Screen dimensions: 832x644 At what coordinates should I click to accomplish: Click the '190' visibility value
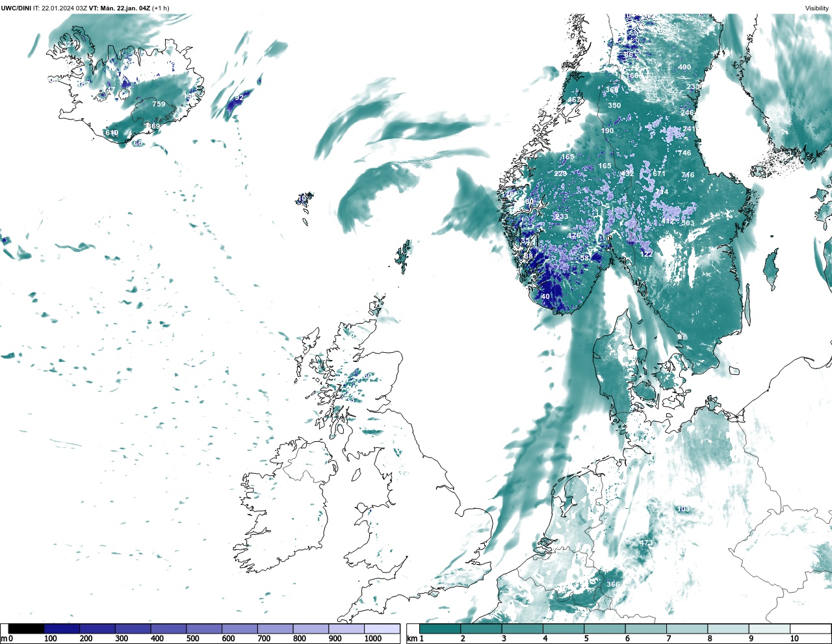click(607, 131)
